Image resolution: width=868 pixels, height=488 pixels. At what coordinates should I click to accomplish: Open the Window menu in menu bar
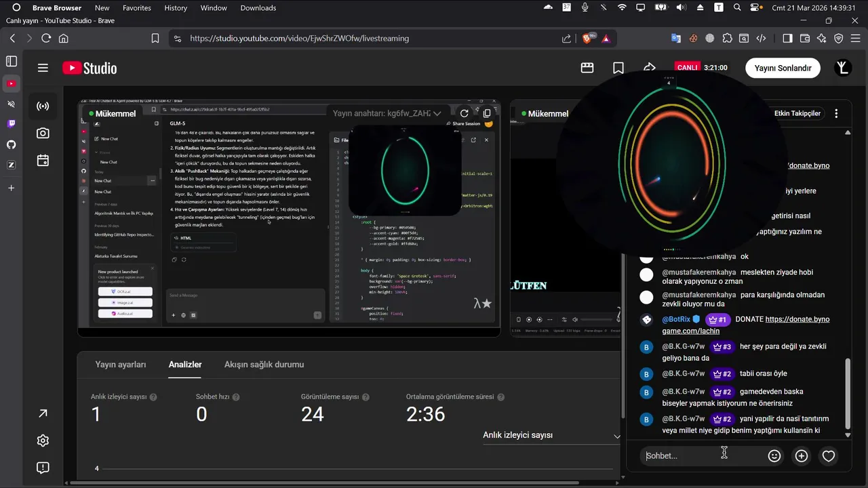214,7
